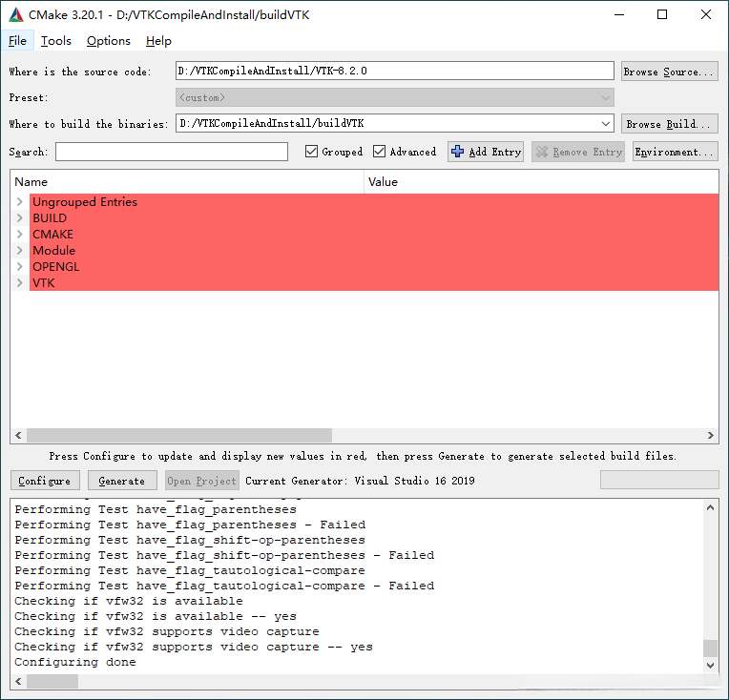Click the output log scroll down arrow
This screenshot has height=700, width=729.
710,665
